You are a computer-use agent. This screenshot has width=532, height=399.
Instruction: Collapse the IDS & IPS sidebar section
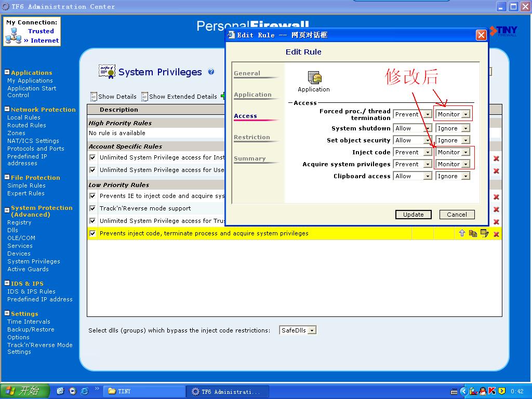coord(7,283)
